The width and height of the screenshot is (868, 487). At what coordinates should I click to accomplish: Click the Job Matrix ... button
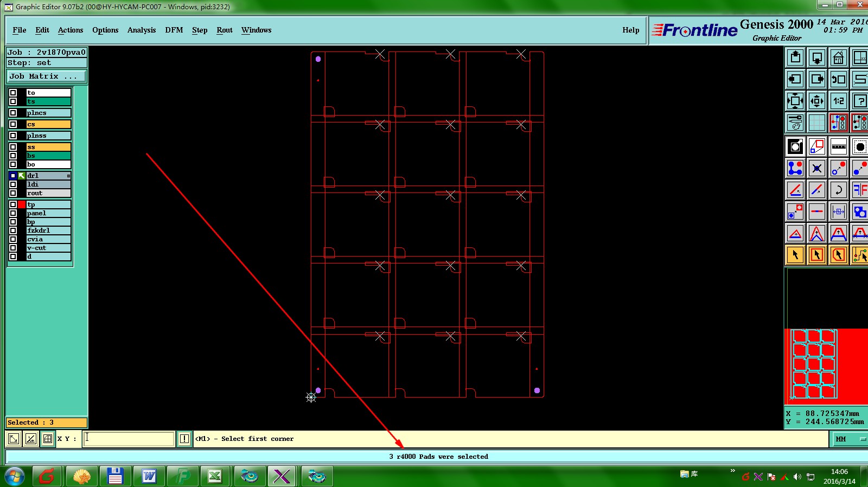coord(46,76)
